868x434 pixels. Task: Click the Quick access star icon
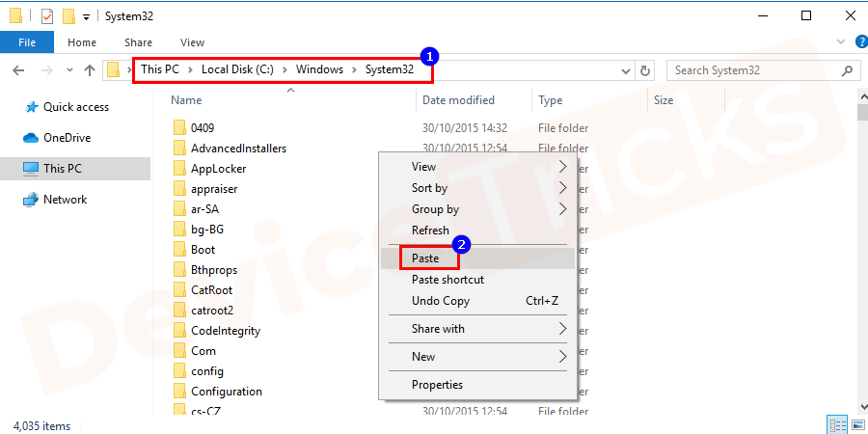pyautogui.click(x=32, y=107)
